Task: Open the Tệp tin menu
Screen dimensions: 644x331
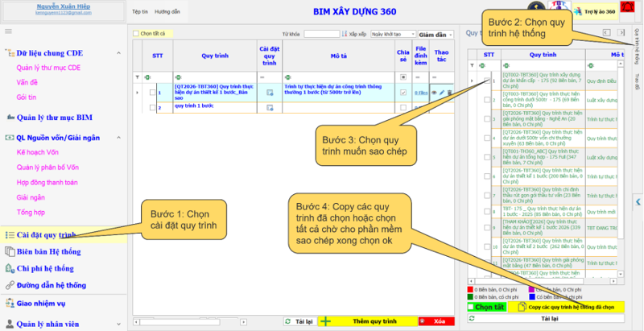Action: point(139,12)
